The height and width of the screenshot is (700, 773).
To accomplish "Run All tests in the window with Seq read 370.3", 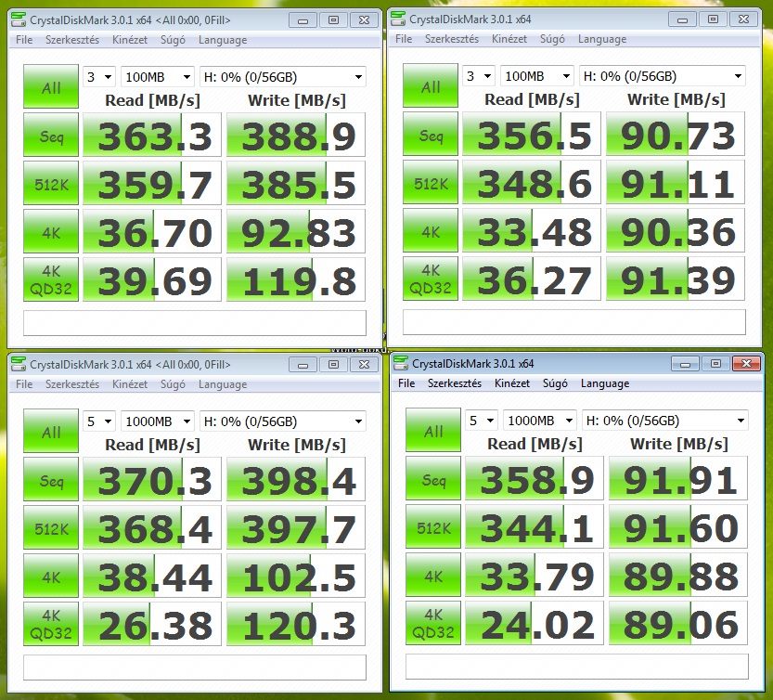I will point(51,431).
